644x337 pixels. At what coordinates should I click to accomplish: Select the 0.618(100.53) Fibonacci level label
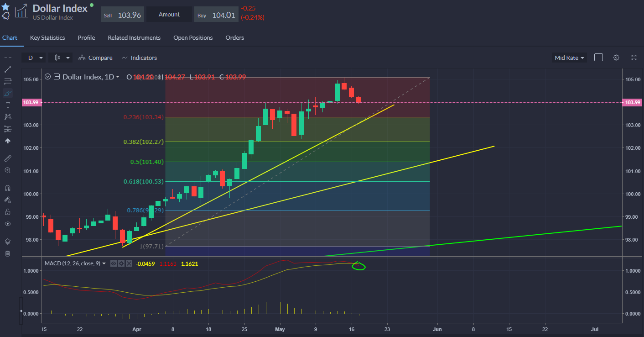pyautogui.click(x=143, y=182)
